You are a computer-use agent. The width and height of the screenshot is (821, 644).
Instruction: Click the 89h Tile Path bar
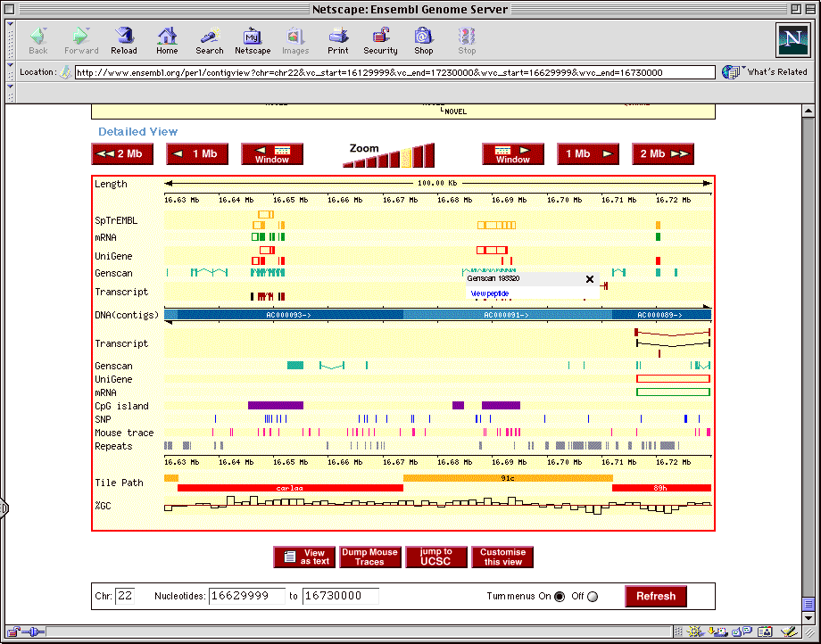click(661, 488)
